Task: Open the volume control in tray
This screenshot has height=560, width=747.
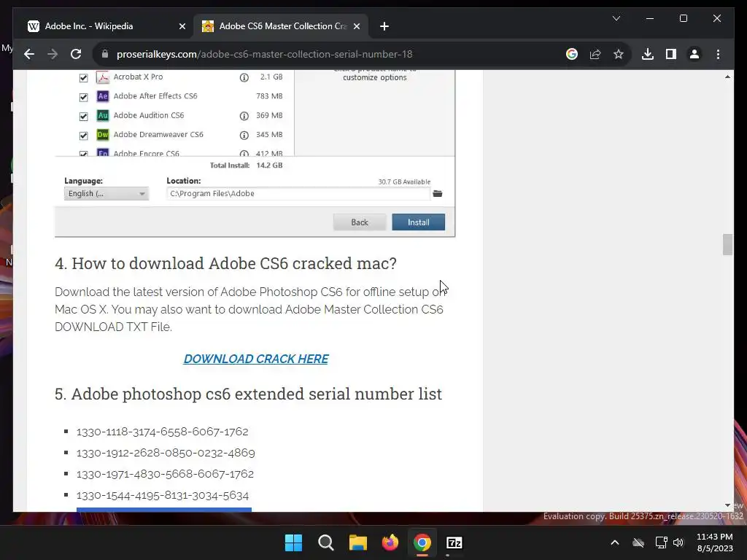Action: (678, 542)
